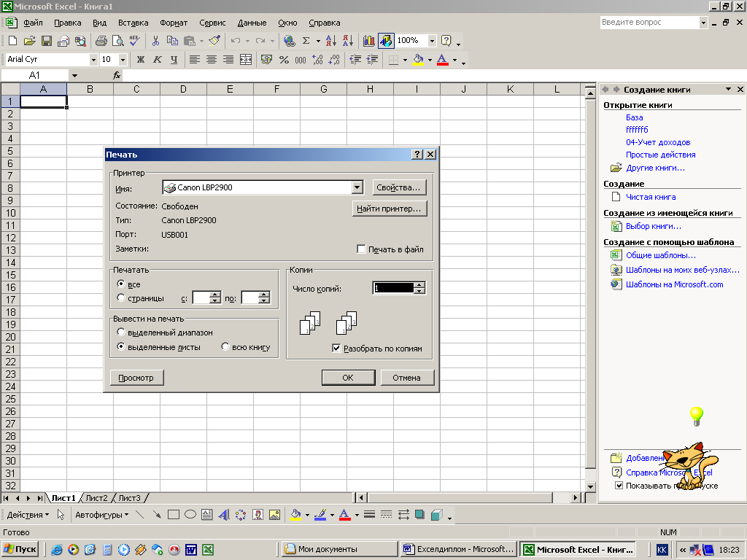Click the Save diskette icon
This screenshot has width=747, height=560.
click(46, 41)
